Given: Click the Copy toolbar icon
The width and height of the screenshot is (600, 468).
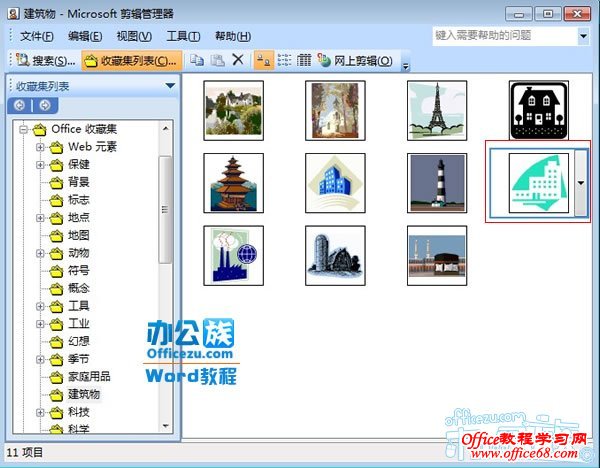Looking at the screenshot, I should pyautogui.click(x=197, y=60).
